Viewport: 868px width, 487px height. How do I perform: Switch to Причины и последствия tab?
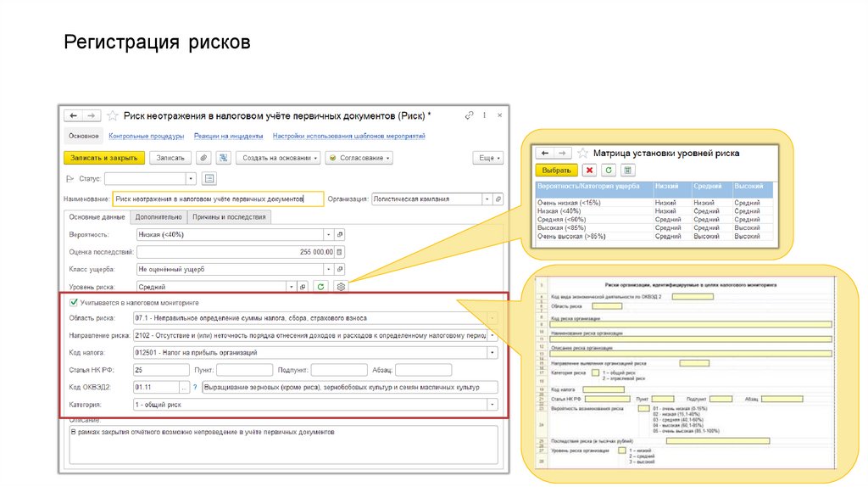click(229, 217)
